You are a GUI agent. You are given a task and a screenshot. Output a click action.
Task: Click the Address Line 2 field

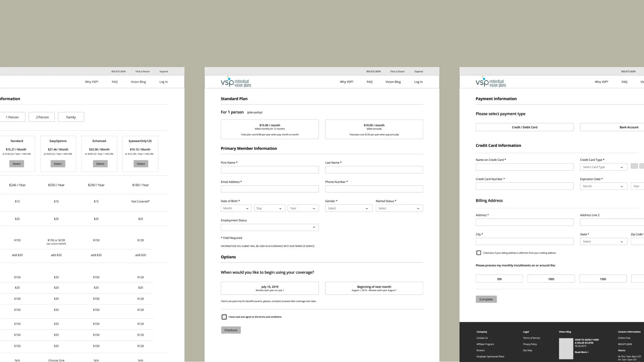point(612,222)
